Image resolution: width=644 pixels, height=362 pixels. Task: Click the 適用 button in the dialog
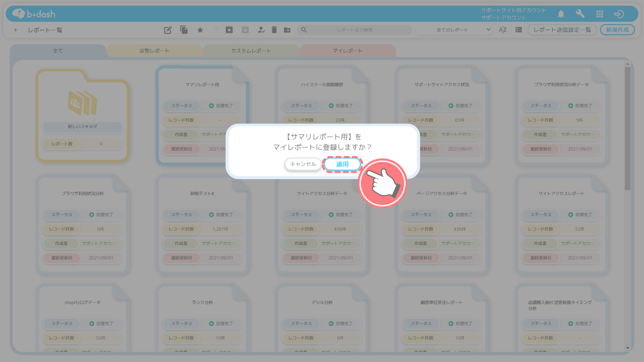coord(342,164)
